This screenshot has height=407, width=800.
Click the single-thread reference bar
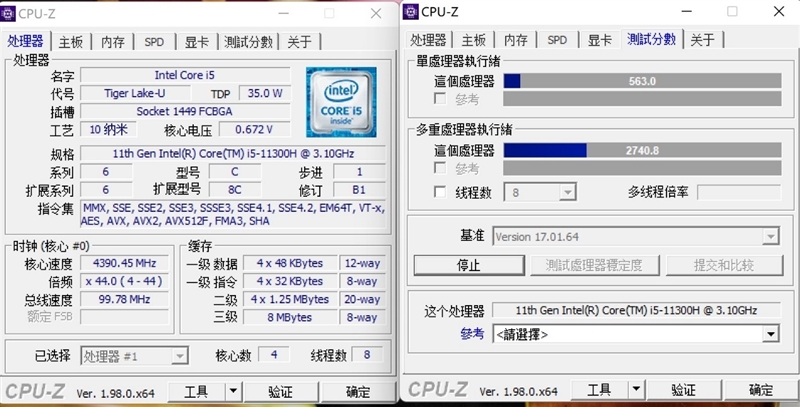click(642, 98)
